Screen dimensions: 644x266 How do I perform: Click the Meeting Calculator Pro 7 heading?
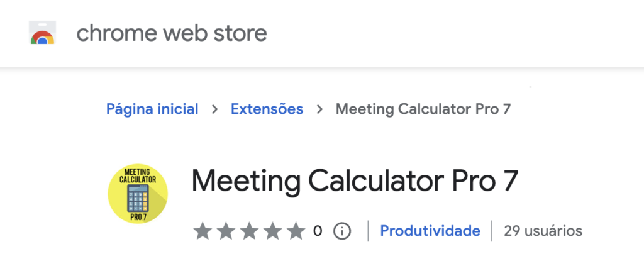pyautogui.click(x=355, y=181)
